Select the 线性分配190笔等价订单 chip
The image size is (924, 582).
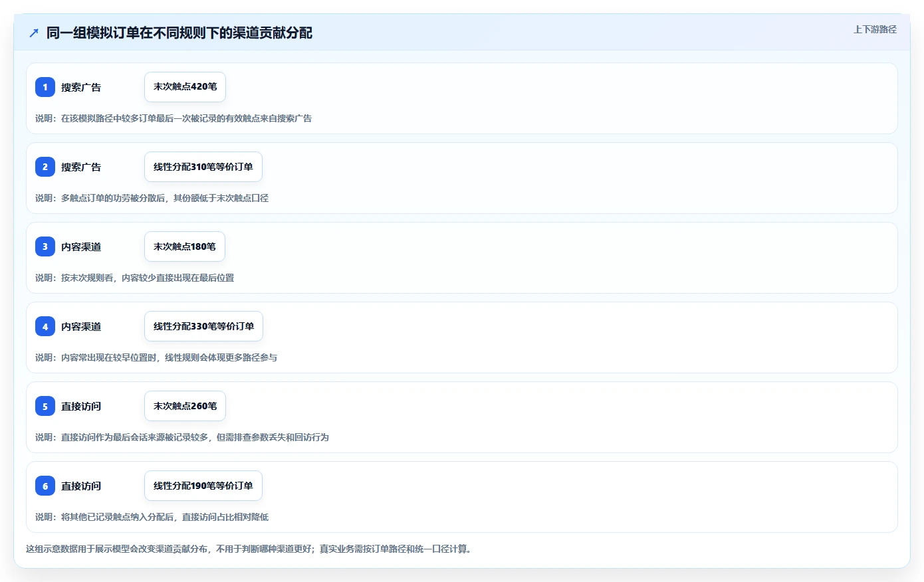coord(203,486)
